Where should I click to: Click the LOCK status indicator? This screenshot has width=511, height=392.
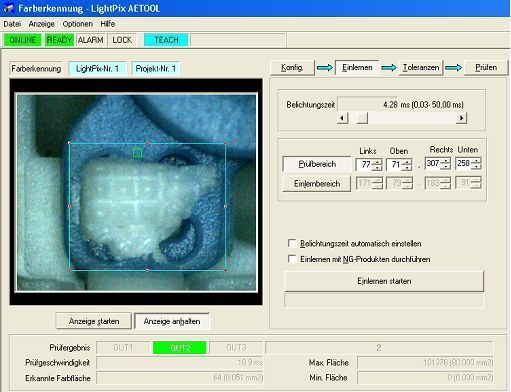point(122,40)
